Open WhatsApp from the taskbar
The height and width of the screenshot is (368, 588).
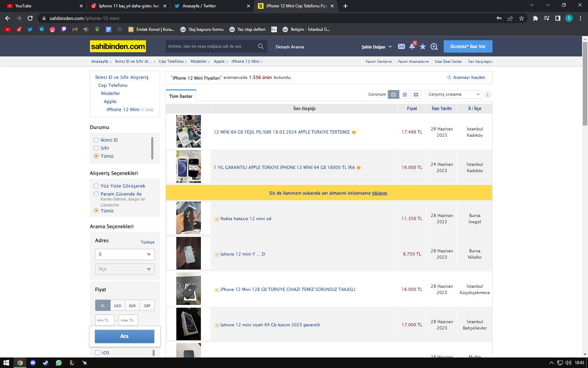59,363
